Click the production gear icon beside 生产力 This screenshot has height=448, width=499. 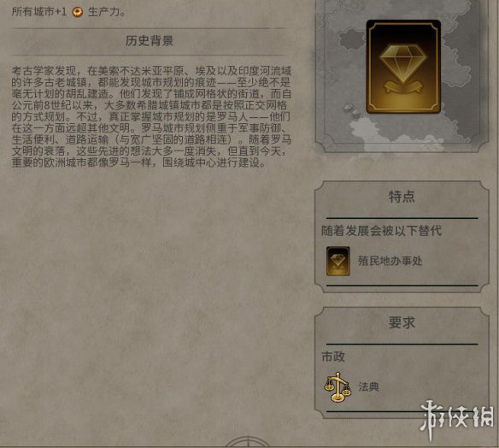pyautogui.click(x=78, y=12)
